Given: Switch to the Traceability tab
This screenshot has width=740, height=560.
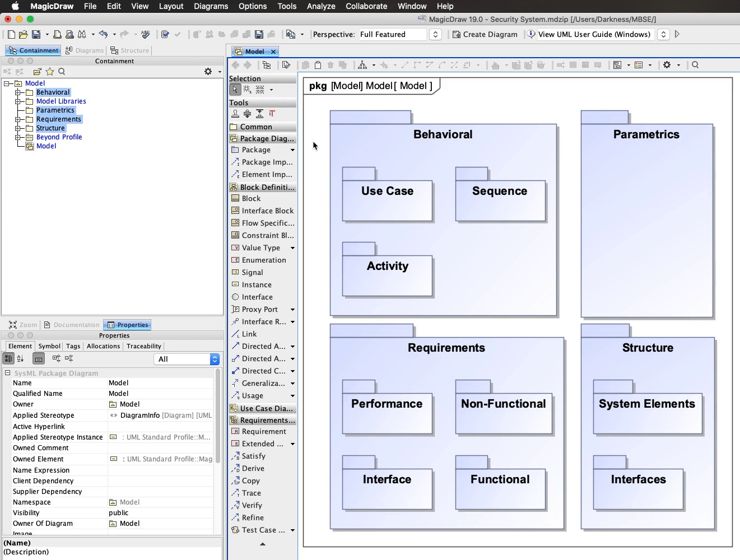Looking at the screenshot, I should (x=144, y=346).
